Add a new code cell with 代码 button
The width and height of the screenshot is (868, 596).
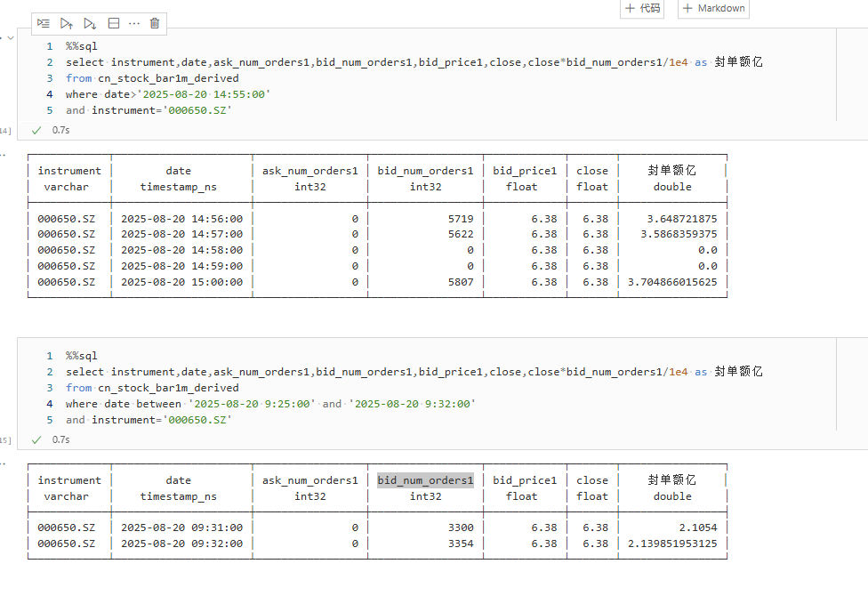(642, 8)
